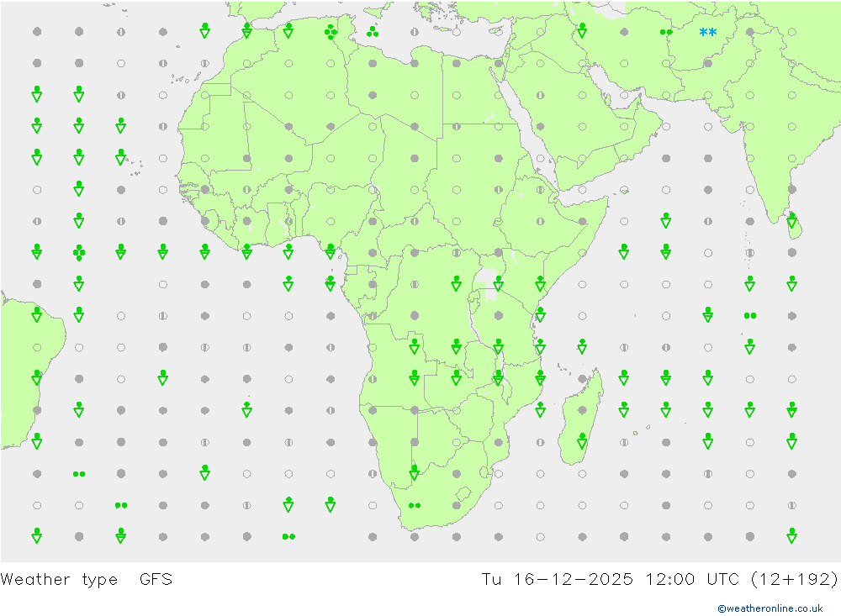Click the 'Tu 16-12-2025 12:00 UTC' timestamp
The width and height of the screenshot is (841, 616).
coord(611,580)
